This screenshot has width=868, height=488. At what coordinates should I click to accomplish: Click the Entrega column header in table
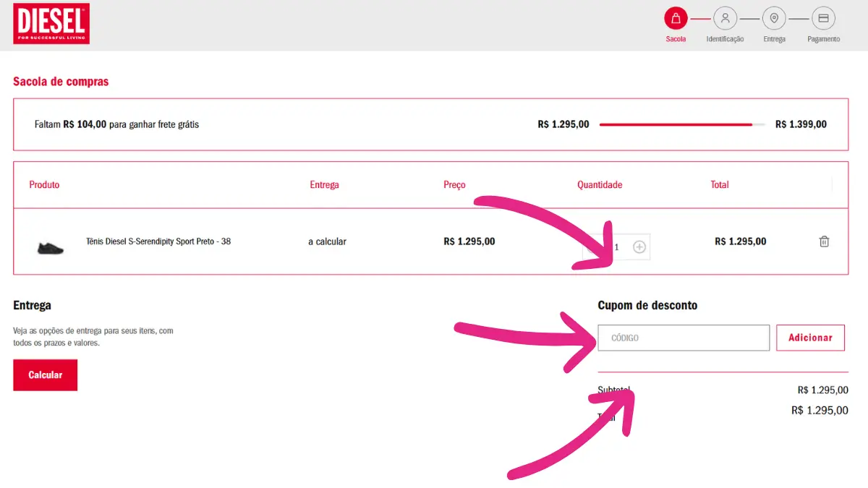(324, 185)
